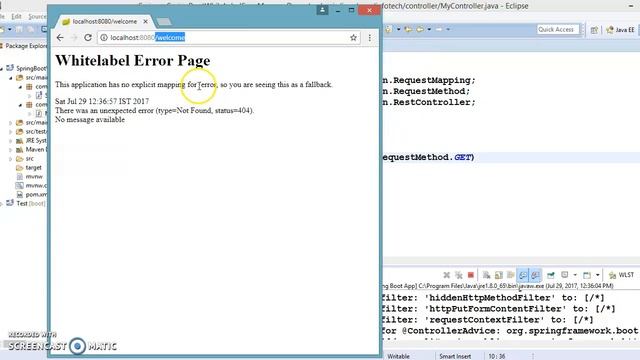Click 'No message available' text in browser

point(90,120)
